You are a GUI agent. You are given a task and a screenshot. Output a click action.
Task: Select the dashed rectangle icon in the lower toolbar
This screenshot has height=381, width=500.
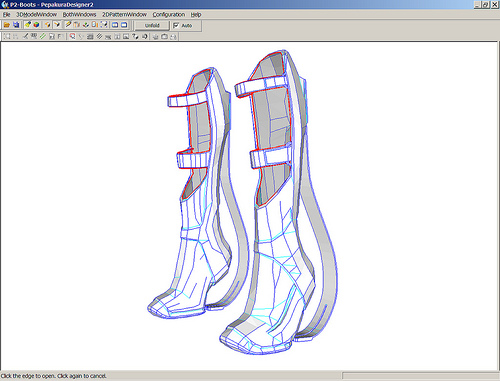(x=7, y=36)
